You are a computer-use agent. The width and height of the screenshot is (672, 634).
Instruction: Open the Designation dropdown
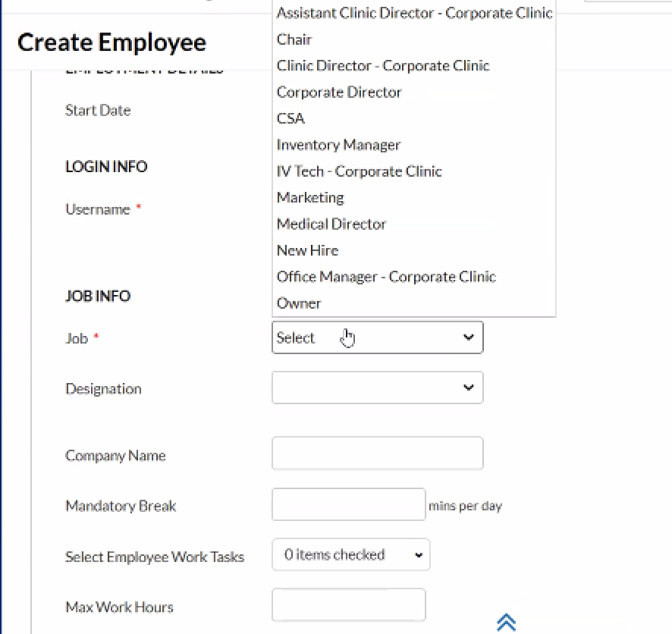377,388
